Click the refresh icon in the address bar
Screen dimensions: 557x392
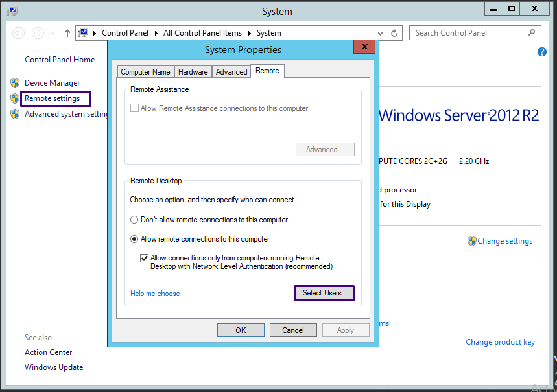(x=394, y=32)
